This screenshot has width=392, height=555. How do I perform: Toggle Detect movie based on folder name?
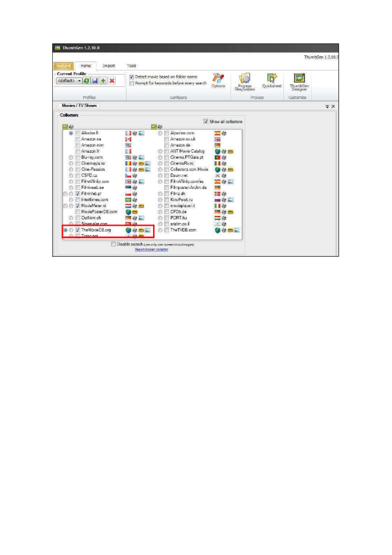coord(132,77)
